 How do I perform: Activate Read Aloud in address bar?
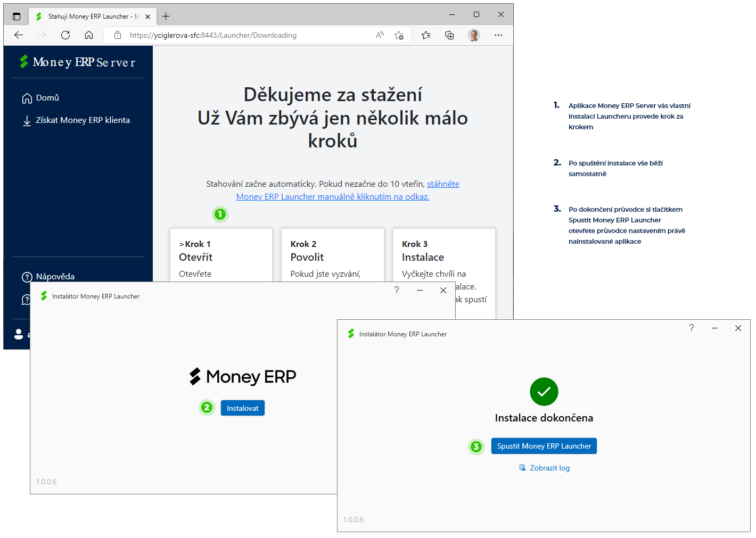coord(380,35)
